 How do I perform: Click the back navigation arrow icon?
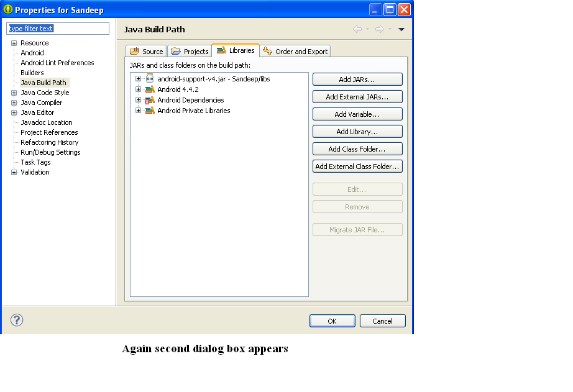click(x=357, y=29)
